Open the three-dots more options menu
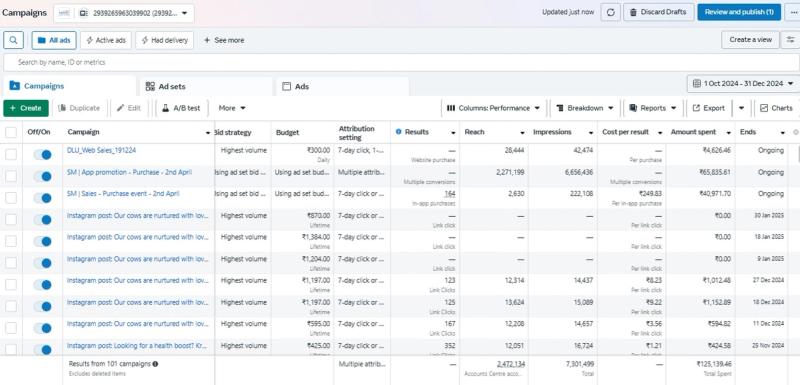This screenshot has width=800, height=385. 792,12
